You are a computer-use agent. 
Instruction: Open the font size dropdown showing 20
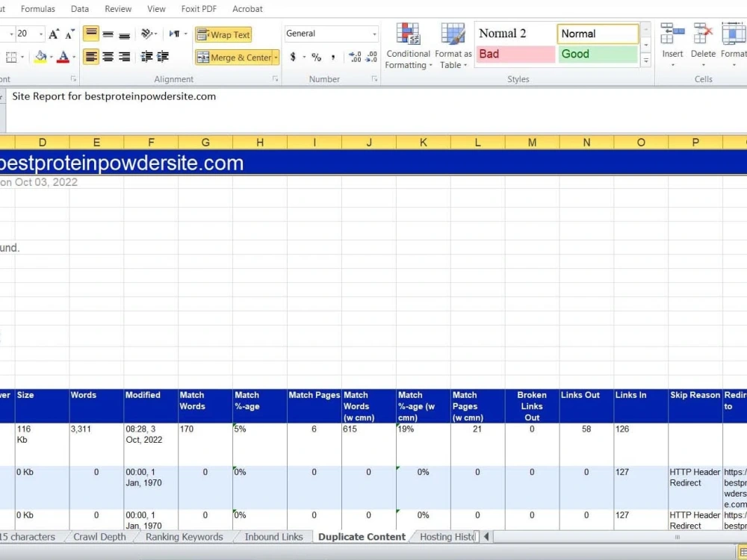41,34
